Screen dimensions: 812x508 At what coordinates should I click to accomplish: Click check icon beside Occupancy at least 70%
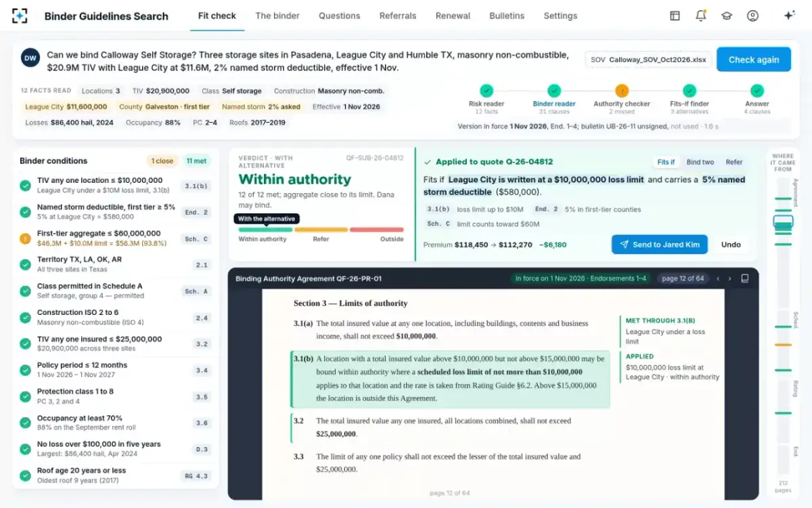[x=25, y=423]
